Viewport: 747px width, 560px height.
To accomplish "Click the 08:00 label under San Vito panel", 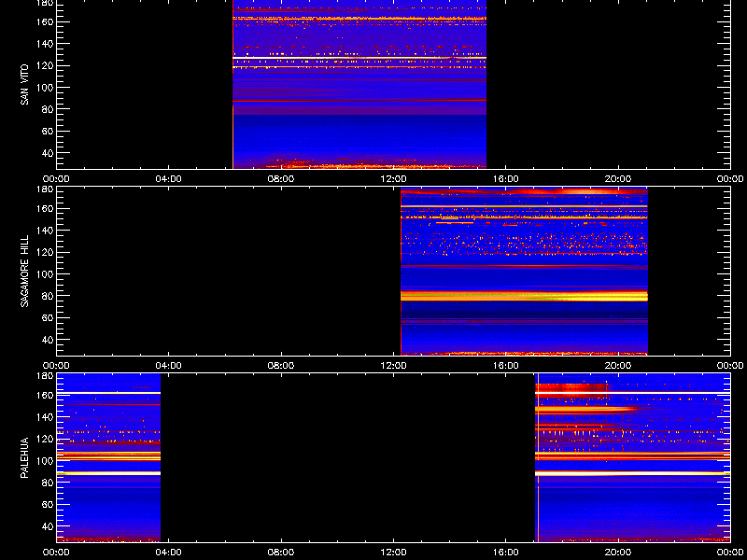I will (282, 179).
